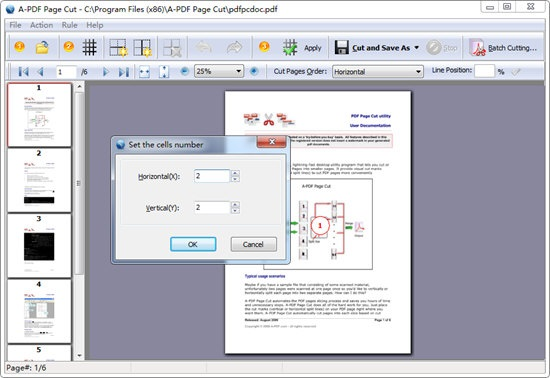Open the Cut and Save As arrow
The height and width of the screenshot is (380, 552).
click(416, 48)
